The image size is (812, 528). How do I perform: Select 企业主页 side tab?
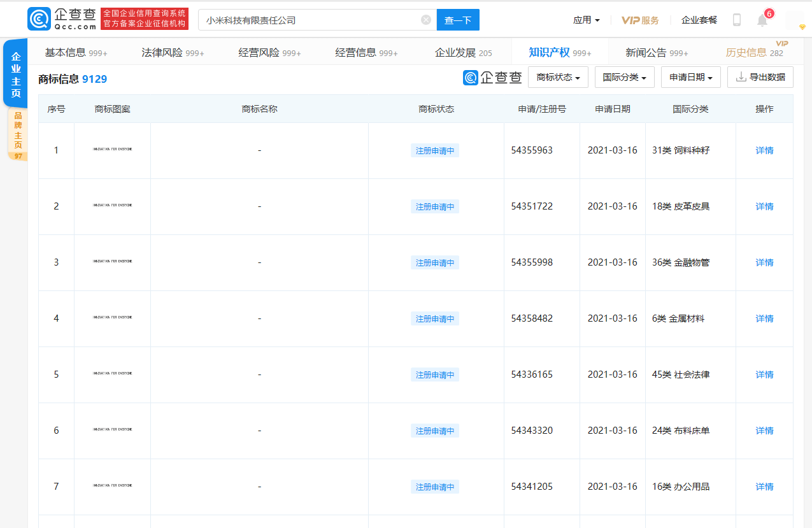tap(16, 75)
